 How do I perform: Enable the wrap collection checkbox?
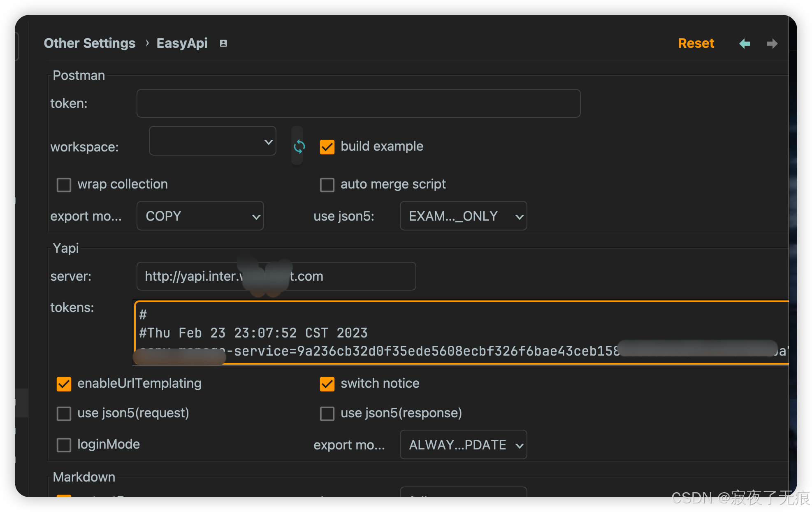coord(64,185)
